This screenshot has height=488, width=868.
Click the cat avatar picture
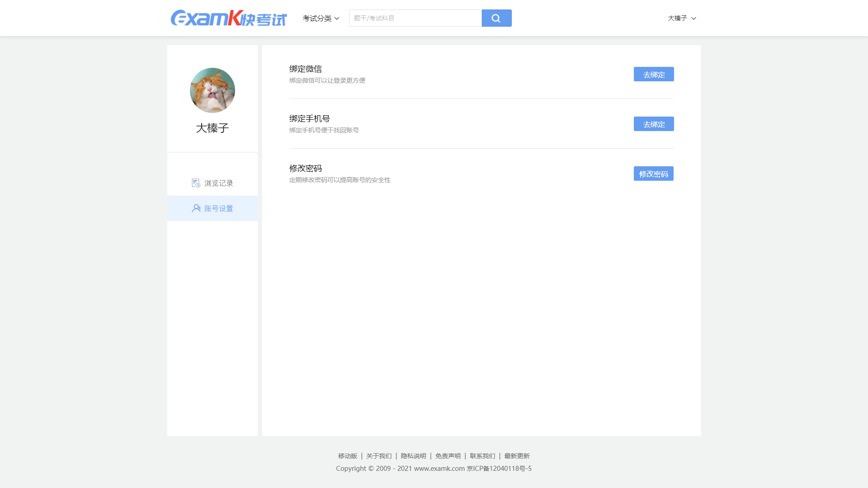coord(212,90)
